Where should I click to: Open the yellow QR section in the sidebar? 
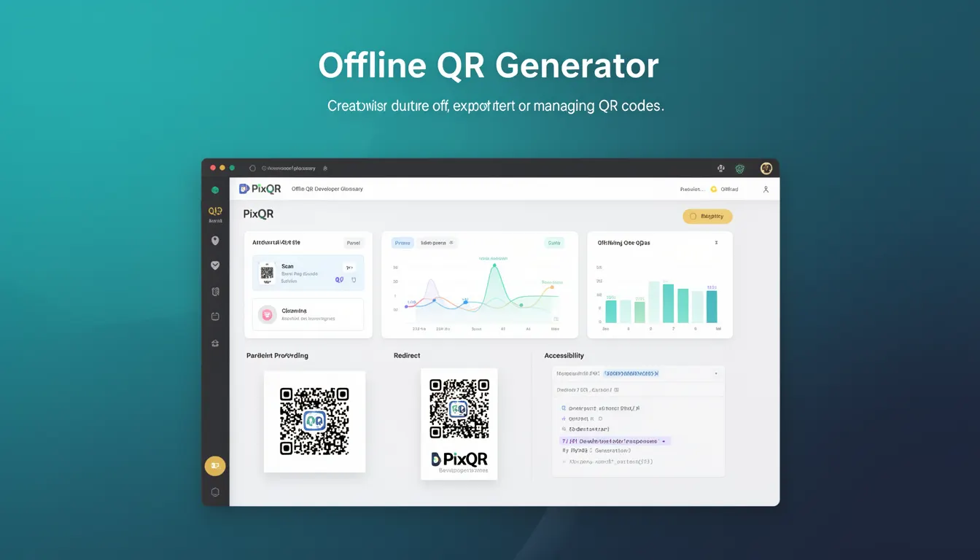tap(215, 213)
